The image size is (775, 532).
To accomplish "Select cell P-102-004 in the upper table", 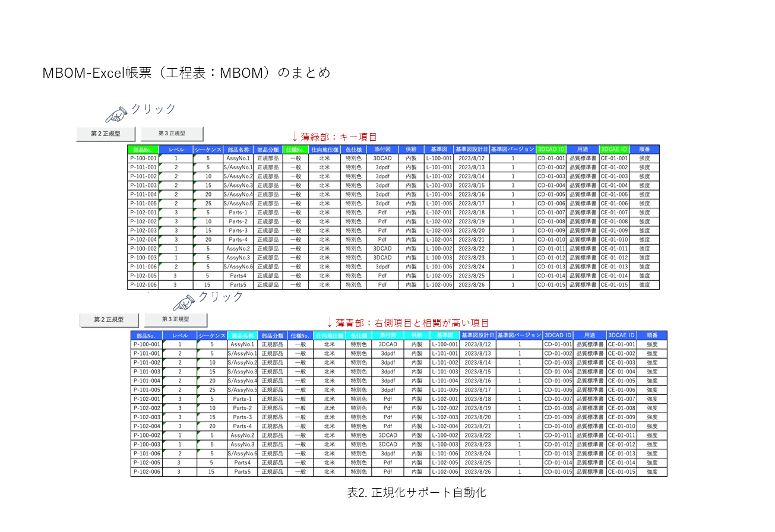I will click(x=144, y=239).
